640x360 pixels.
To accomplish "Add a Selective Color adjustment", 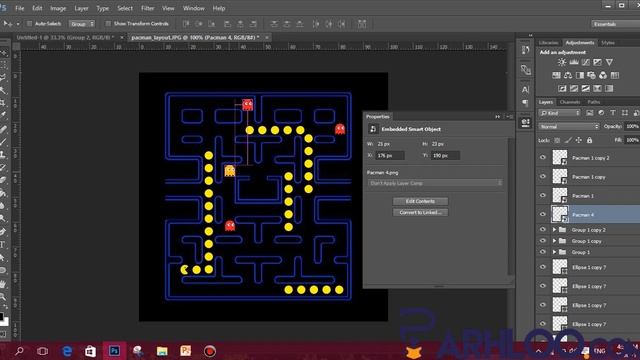I will (x=598, y=88).
